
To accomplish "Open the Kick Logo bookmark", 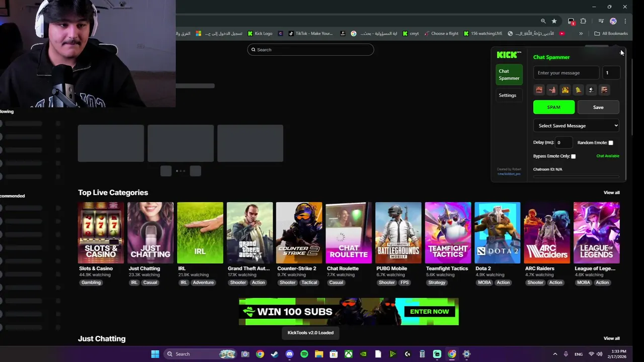I will click(260, 34).
